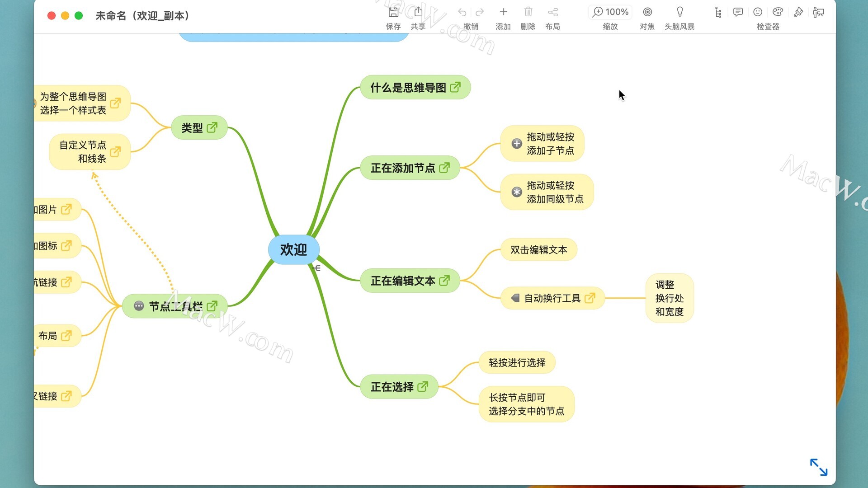Open the style paintbrush inspector icon
The image size is (868, 488).
pos(798,12)
